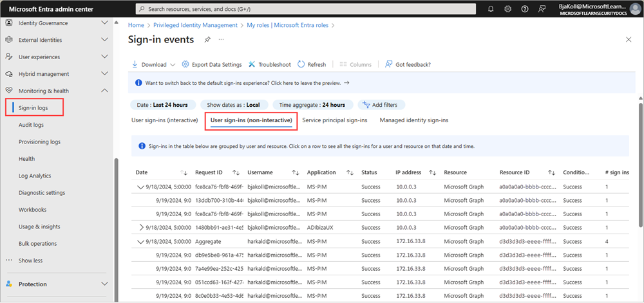Click the Identity Governance icon
The height and width of the screenshot is (303, 644).
(9, 23)
